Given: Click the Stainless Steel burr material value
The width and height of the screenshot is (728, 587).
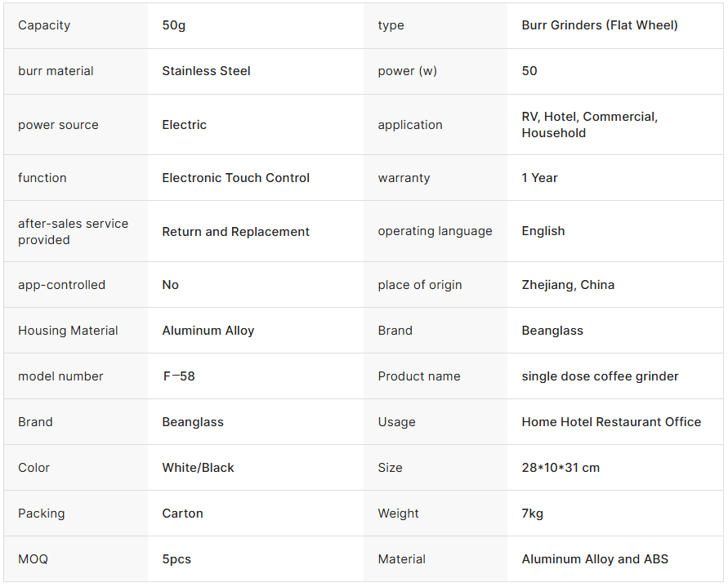Looking at the screenshot, I should click(x=206, y=71).
